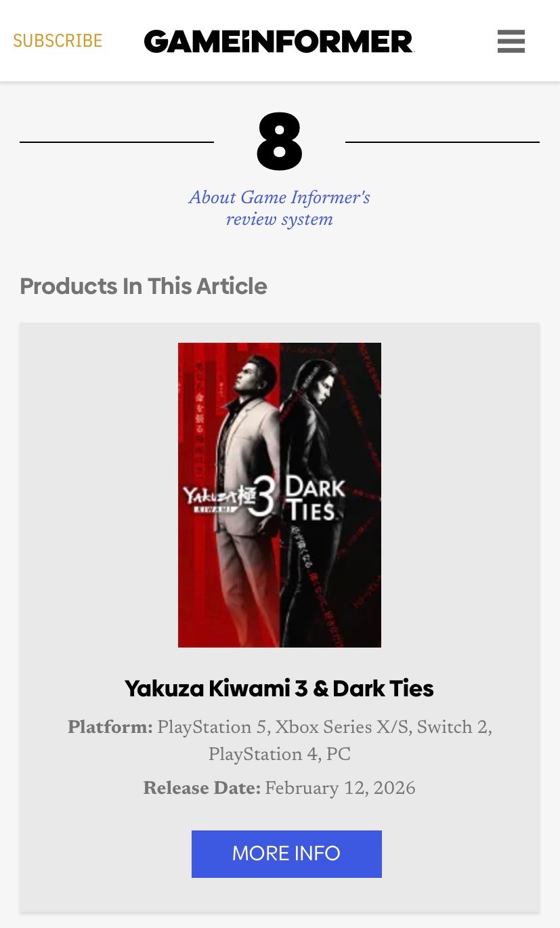Click the review score number 8
Viewport: 560px width, 928px height.
279,142
